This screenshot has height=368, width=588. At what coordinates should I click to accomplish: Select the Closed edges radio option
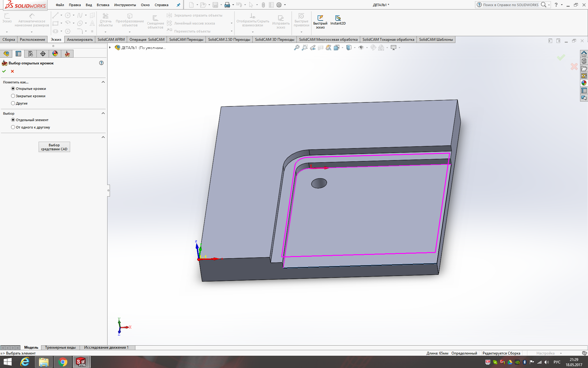(13, 96)
